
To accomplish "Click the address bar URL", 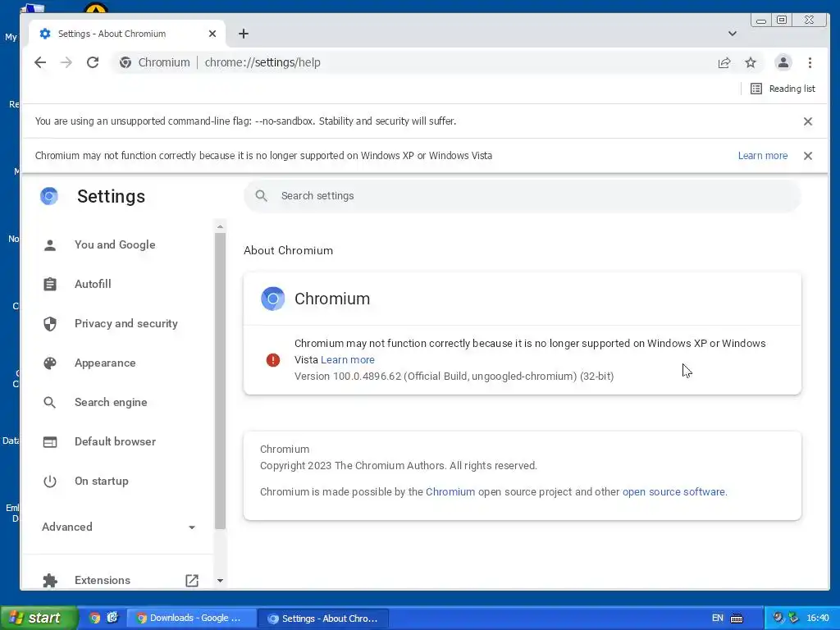I will [262, 62].
